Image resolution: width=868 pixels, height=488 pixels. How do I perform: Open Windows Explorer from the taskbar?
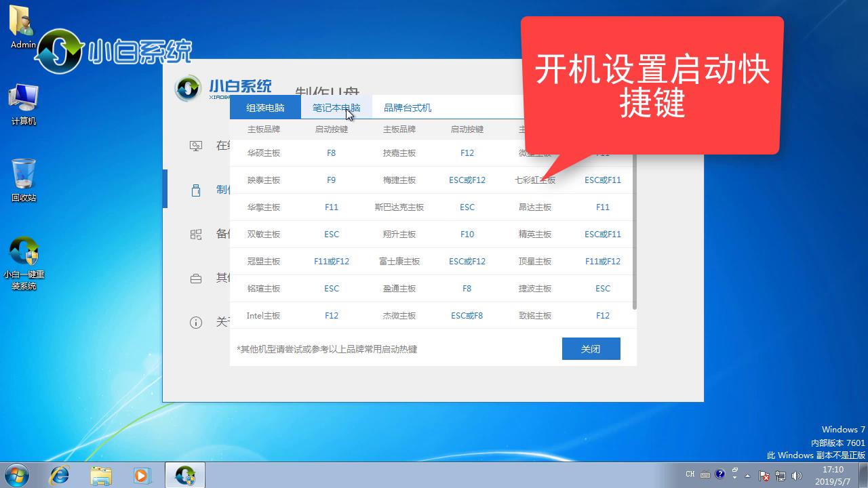100,475
